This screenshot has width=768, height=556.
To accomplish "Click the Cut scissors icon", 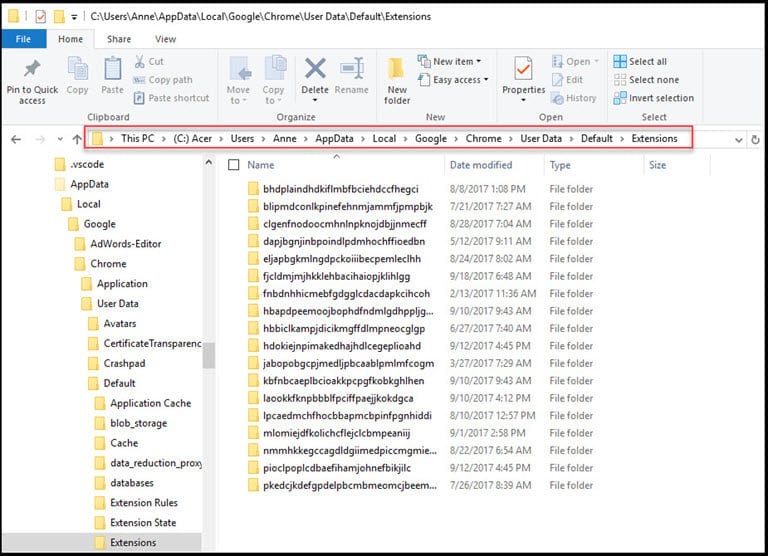I will (x=140, y=61).
